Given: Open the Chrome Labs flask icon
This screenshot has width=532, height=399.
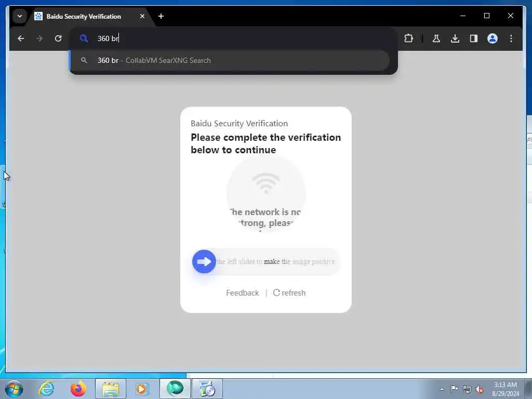Looking at the screenshot, I should (436, 38).
